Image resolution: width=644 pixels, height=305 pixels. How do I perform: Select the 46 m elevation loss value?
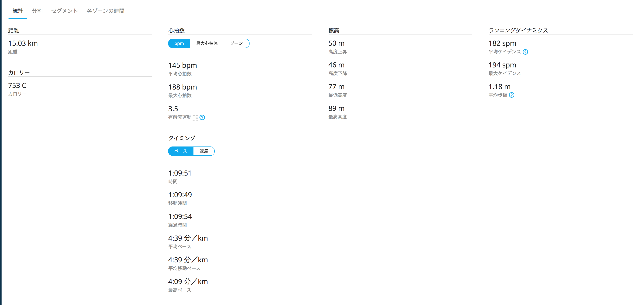(x=336, y=65)
